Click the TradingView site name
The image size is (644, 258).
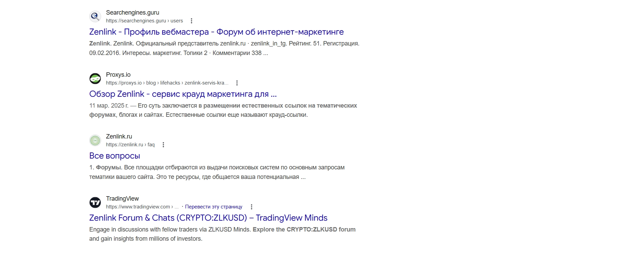pyautogui.click(x=122, y=199)
